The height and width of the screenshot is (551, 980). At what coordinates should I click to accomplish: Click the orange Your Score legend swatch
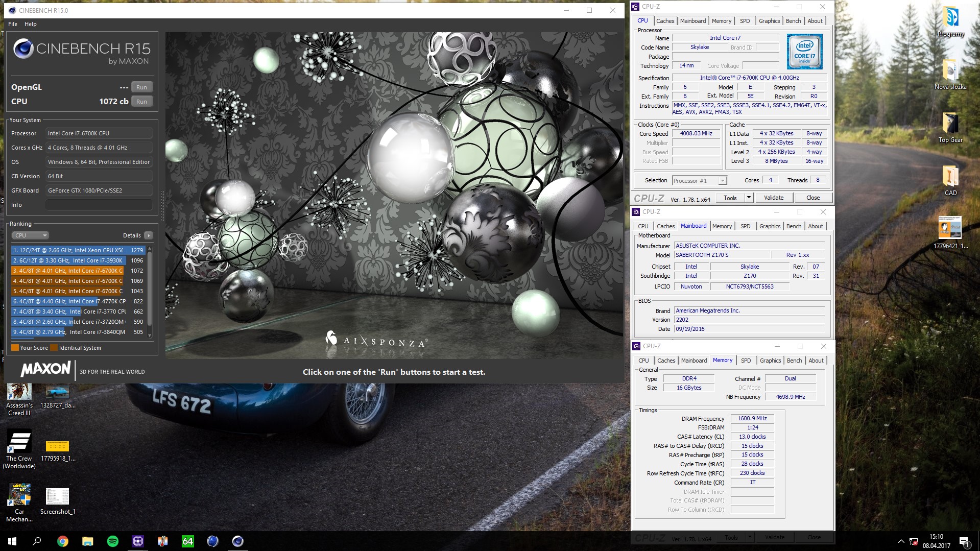point(15,348)
